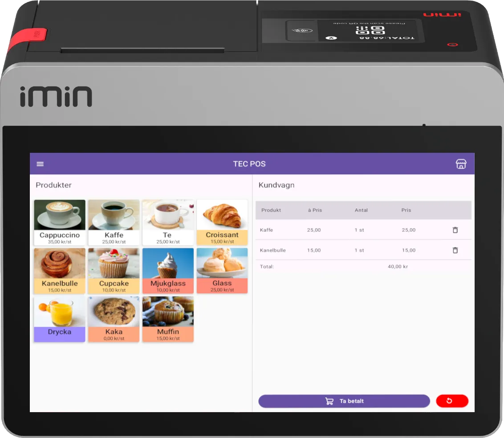Screen dimensions: 504x438
Task: Add a Cappuccino to the cart
Action: [60, 222]
